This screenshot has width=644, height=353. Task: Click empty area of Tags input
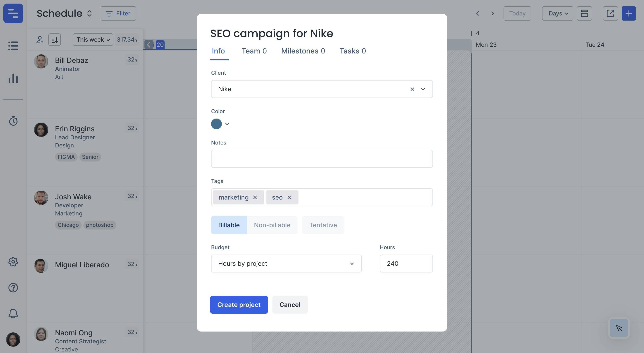pos(365,197)
